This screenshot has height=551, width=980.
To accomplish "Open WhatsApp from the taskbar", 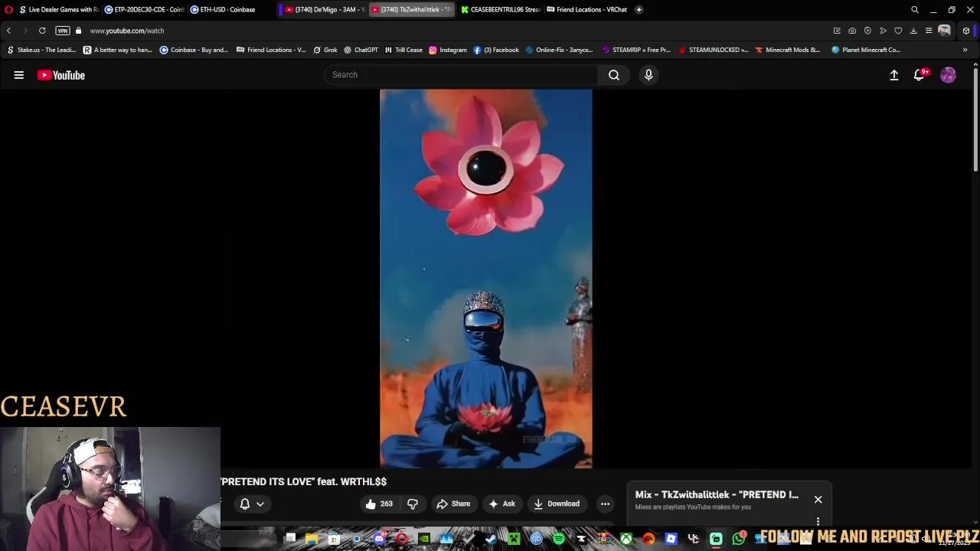I will coord(738,539).
